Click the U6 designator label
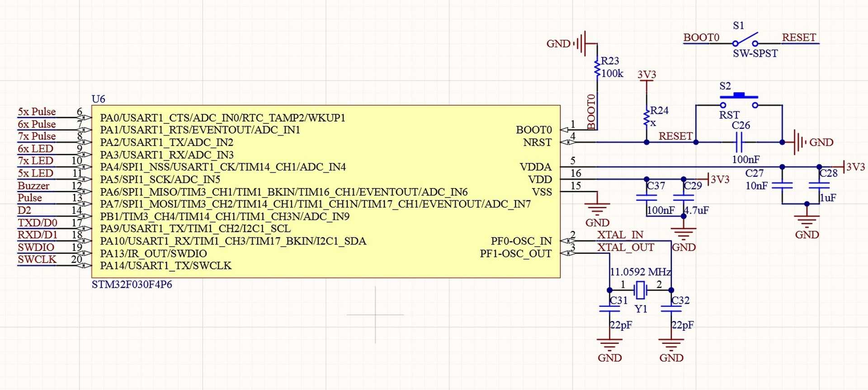 click(98, 99)
